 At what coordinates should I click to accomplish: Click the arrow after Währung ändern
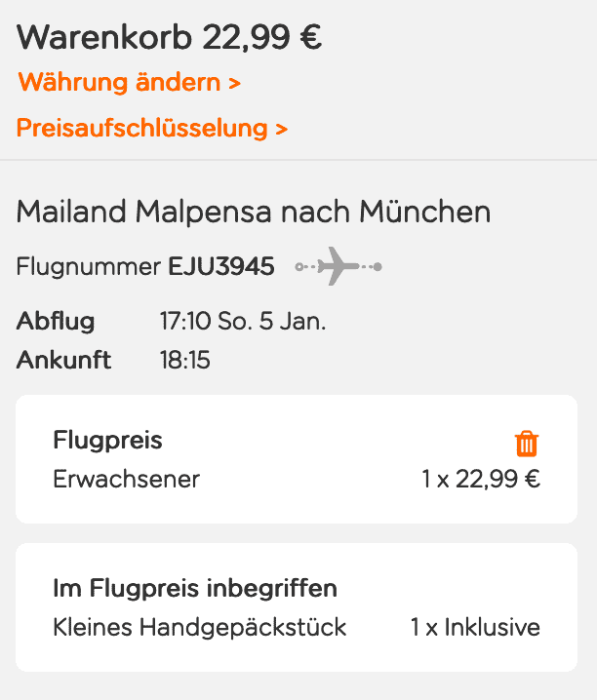pyautogui.click(x=234, y=83)
